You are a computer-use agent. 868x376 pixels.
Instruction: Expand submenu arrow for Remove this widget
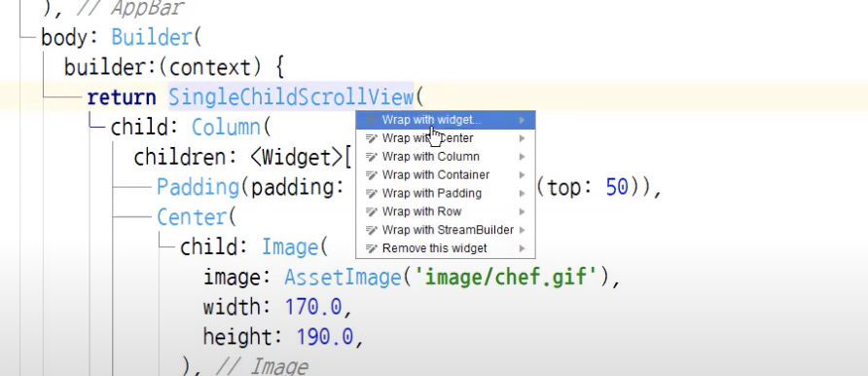pyautogui.click(x=522, y=247)
